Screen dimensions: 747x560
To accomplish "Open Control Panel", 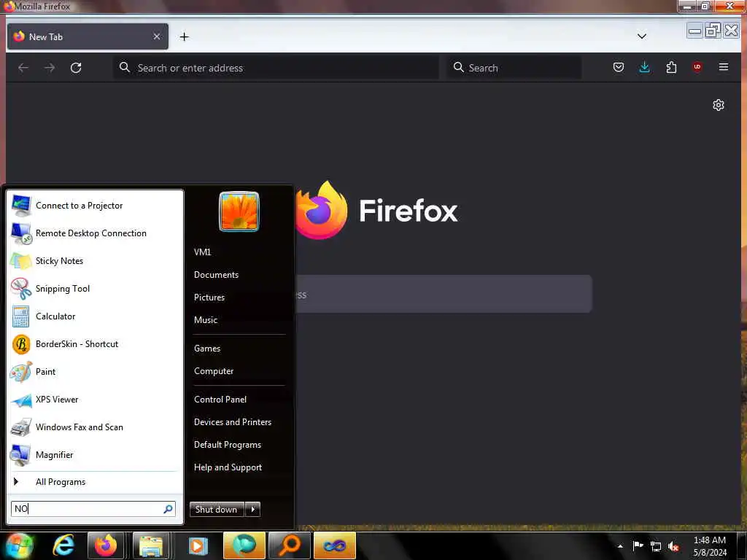I will pos(220,400).
